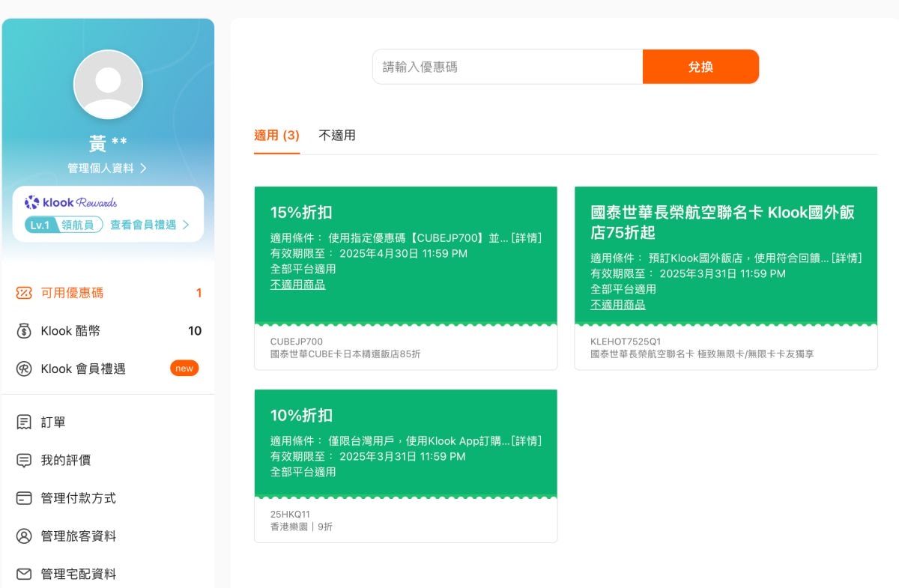Switch to the 適用 (3) tab
The width and height of the screenshot is (899, 588).
276,136
